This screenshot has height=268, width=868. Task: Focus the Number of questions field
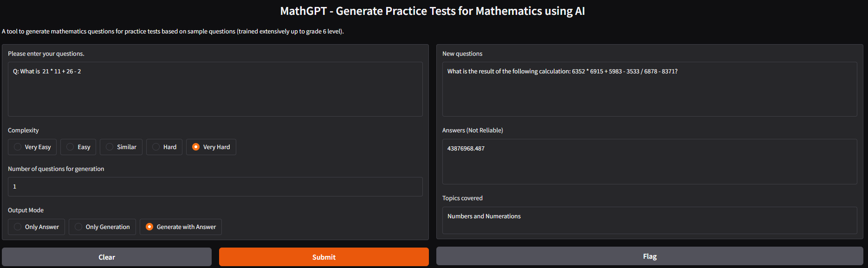coord(215,186)
